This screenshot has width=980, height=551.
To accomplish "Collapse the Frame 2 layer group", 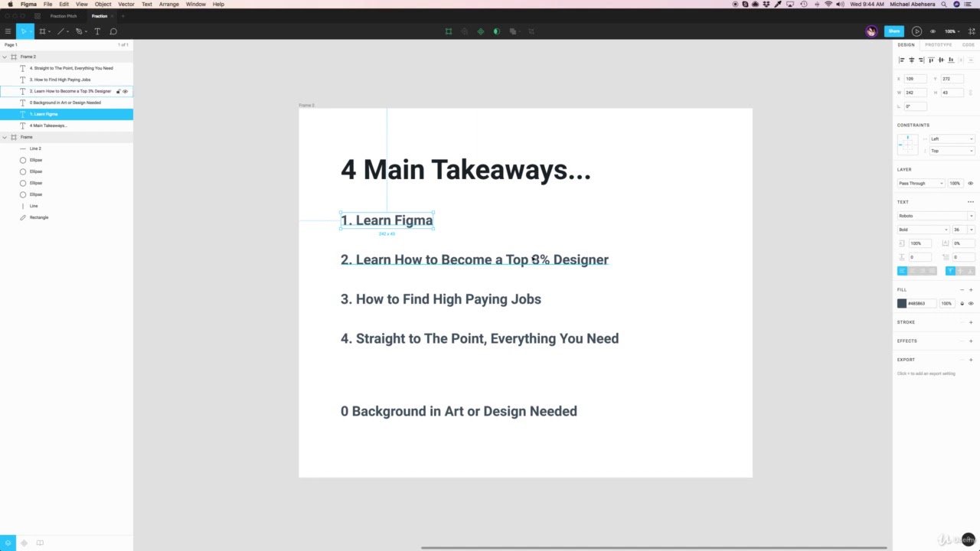I will (x=5, y=57).
